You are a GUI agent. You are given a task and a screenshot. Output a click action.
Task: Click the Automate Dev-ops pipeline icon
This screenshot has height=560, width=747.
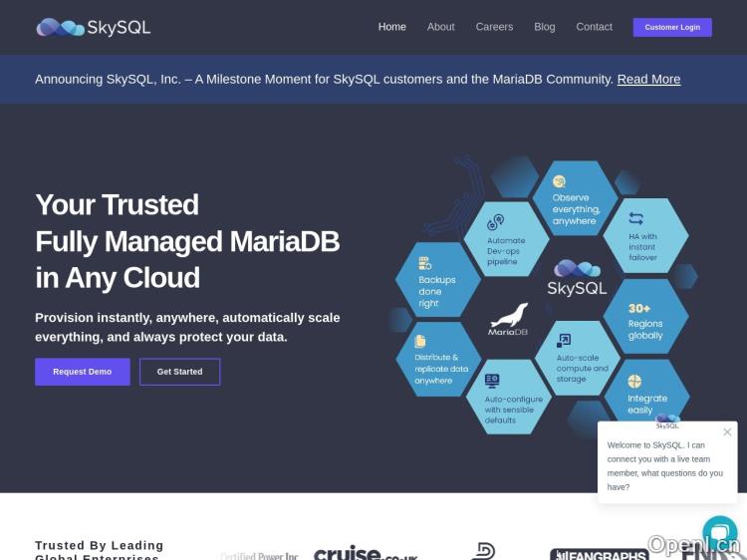495,222
